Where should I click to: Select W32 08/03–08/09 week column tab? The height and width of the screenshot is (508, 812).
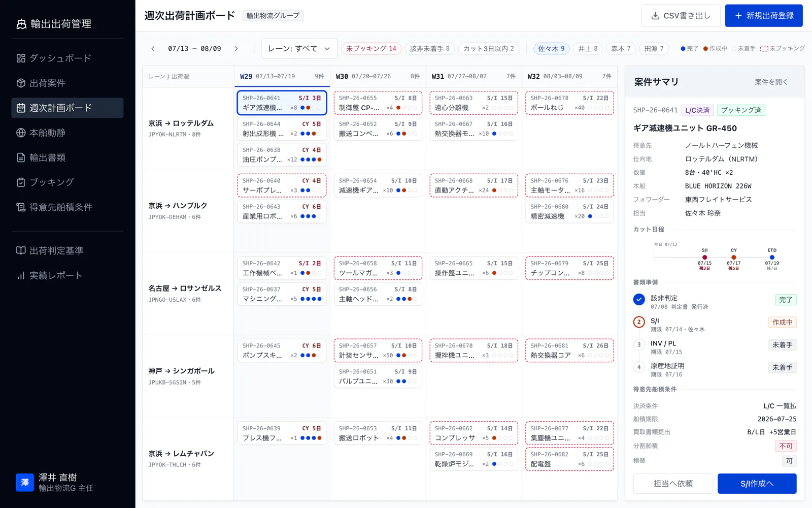(x=569, y=77)
